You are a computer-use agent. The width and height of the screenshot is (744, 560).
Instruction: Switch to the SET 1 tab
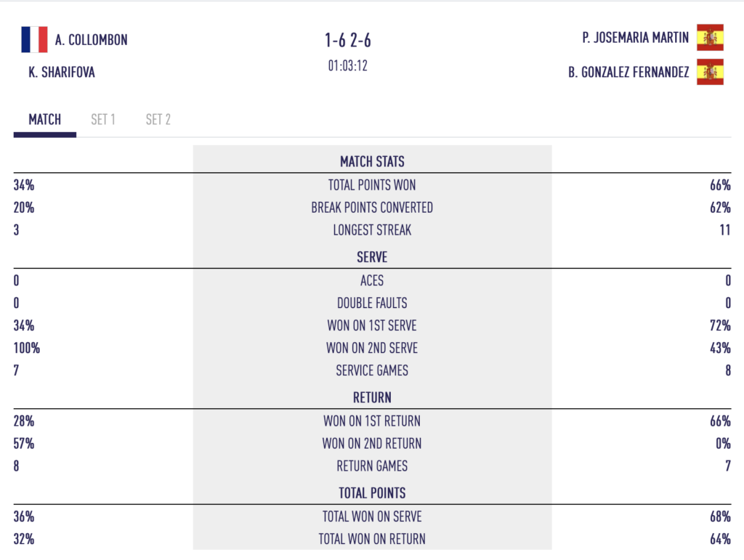point(103,120)
